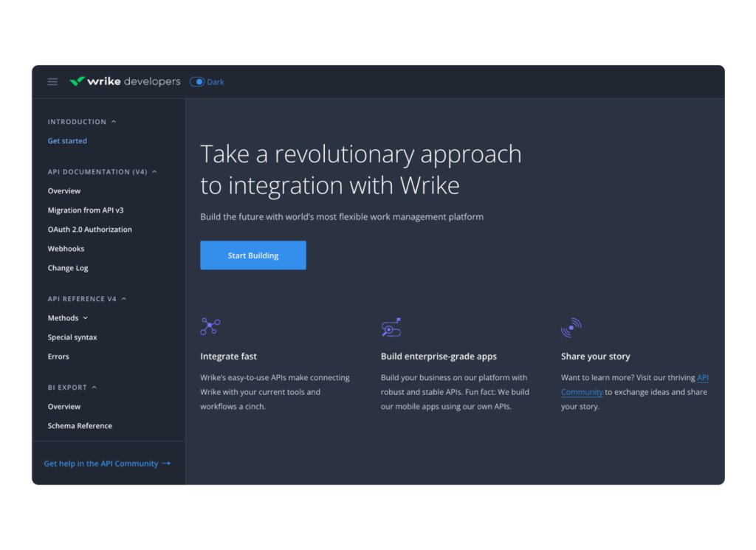Screen dimensions: 756x550
Task: Follow the API Community link in text
Action: tap(582, 392)
